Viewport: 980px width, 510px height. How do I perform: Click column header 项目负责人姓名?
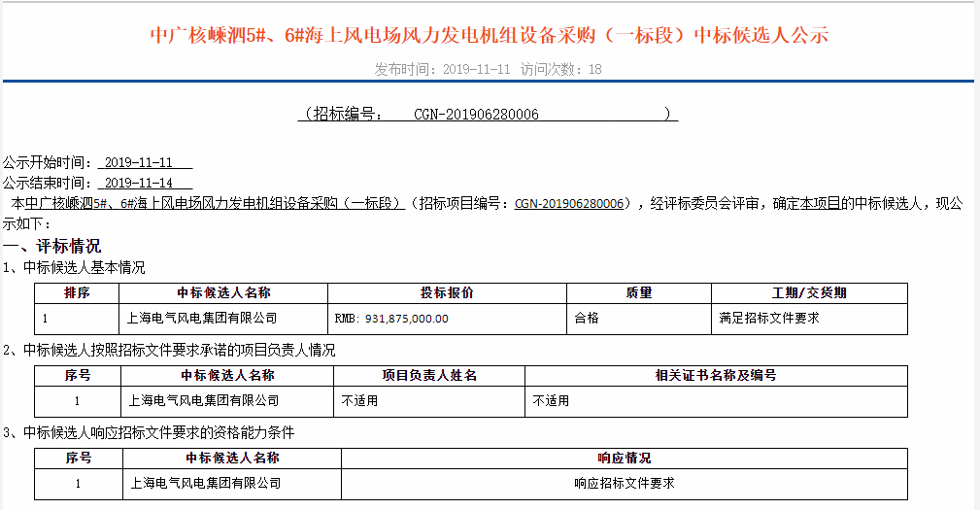click(429, 376)
